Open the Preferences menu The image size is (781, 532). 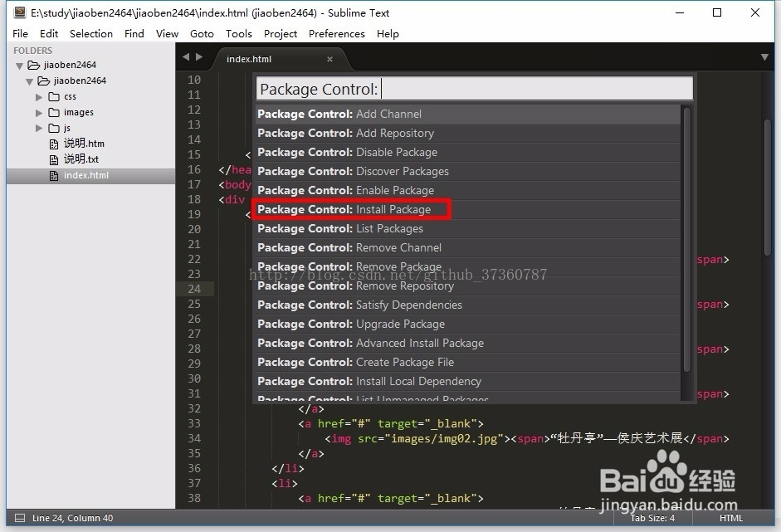tap(337, 33)
